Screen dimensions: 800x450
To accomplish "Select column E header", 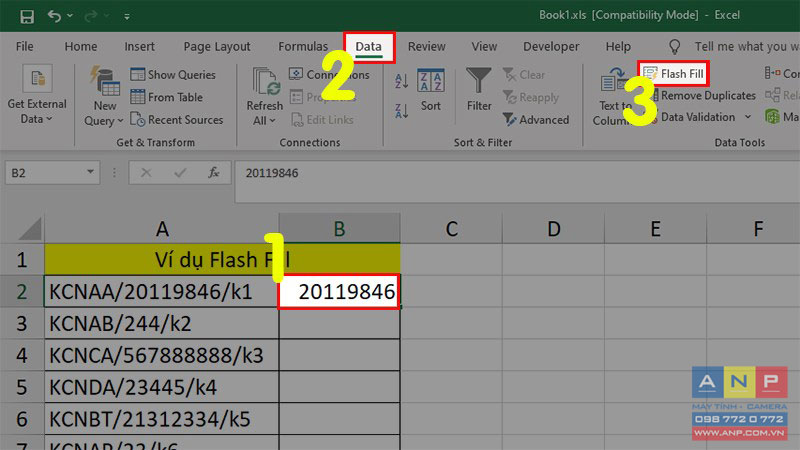I will (656, 229).
